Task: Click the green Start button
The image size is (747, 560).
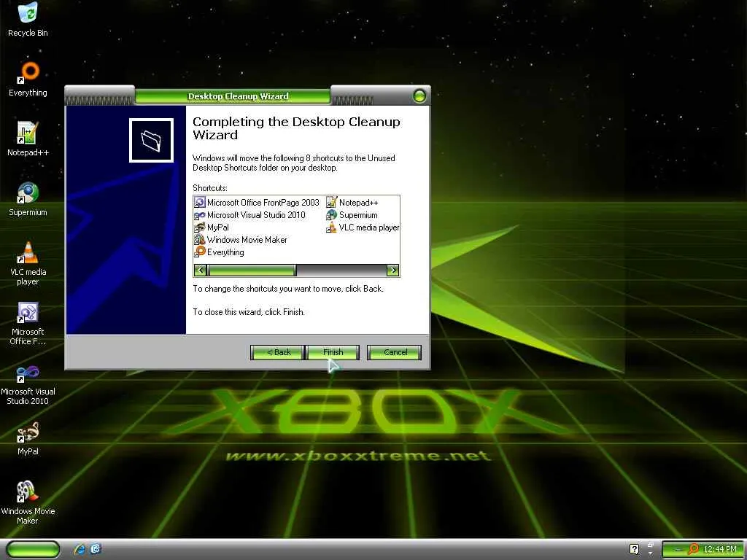Action: [34, 550]
